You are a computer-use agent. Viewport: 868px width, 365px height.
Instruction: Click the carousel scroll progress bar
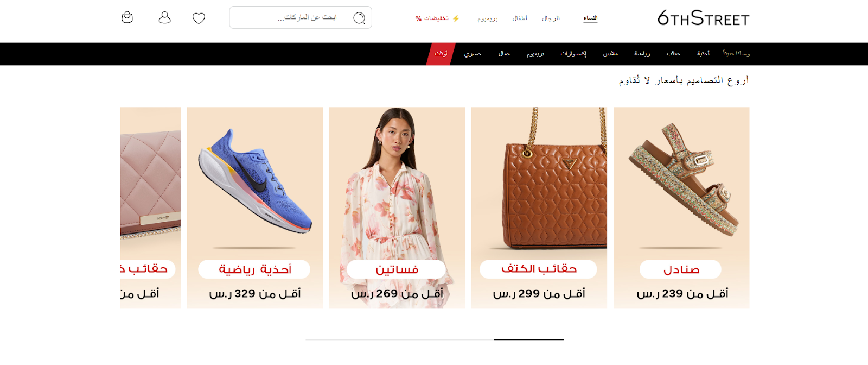point(435,339)
